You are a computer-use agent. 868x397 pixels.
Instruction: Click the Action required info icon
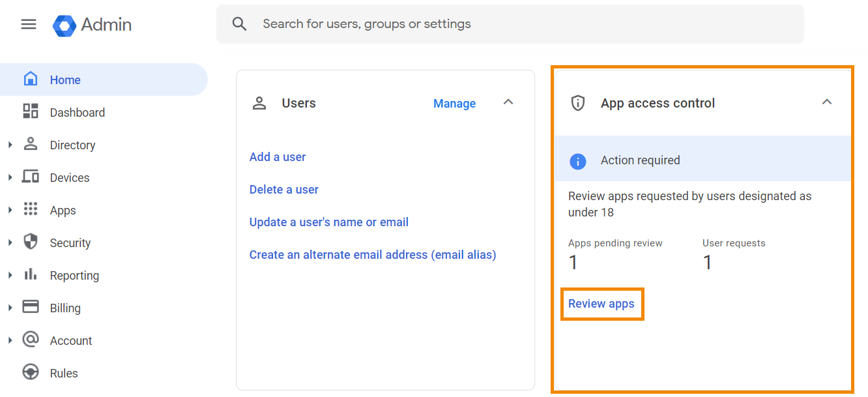tap(578, 161)
